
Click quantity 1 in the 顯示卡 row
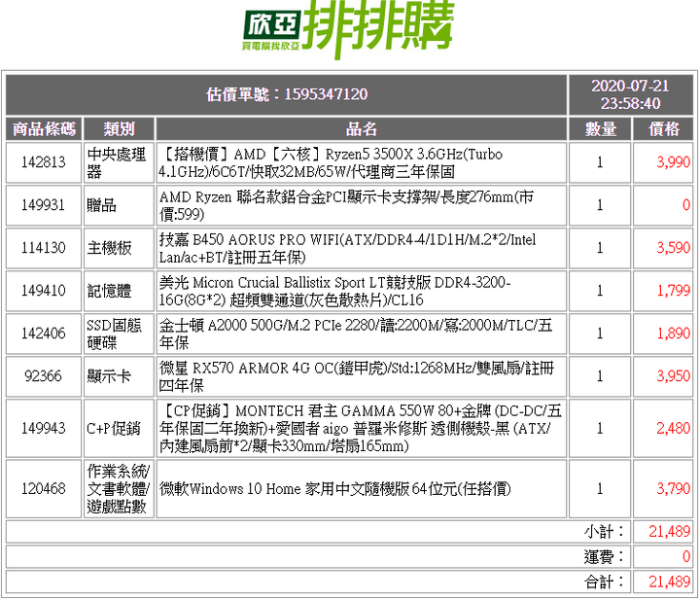(600, 376)
